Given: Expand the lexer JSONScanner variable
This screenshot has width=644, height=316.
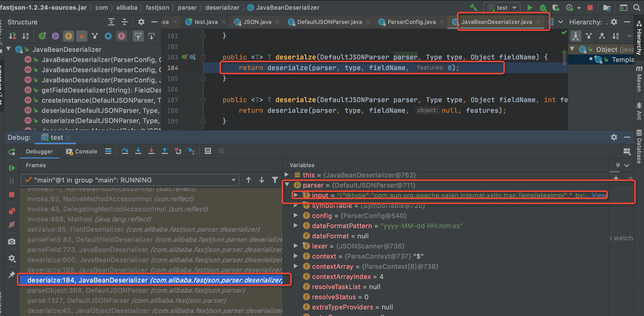Looking at the screenshot, I should [296, 246].
